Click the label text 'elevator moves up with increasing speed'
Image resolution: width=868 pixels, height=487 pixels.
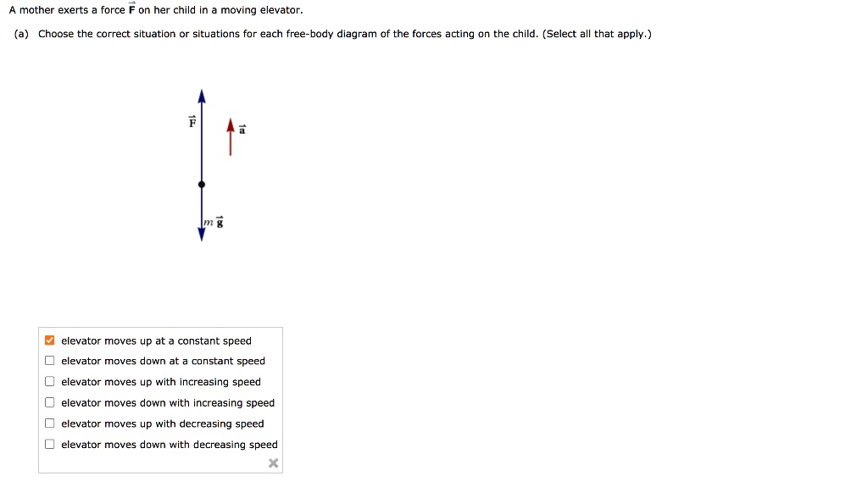(161, 382)
